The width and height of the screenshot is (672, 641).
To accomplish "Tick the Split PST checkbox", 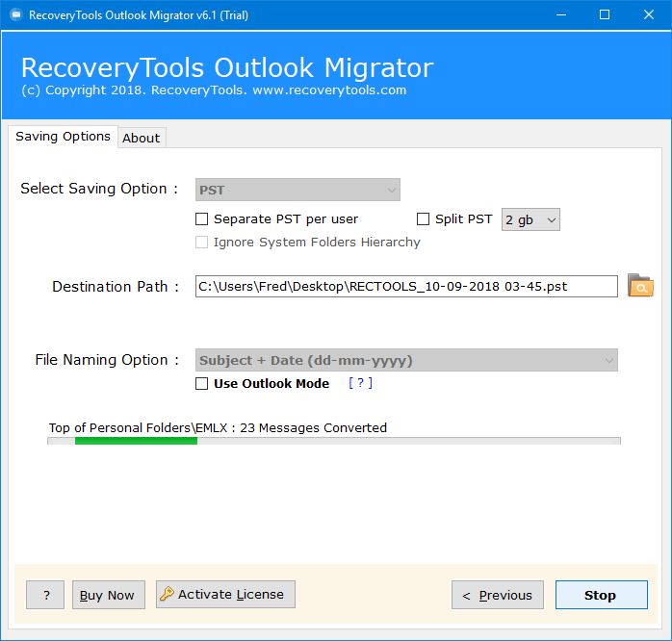I will pyautogui.click(x=423, y=218).
